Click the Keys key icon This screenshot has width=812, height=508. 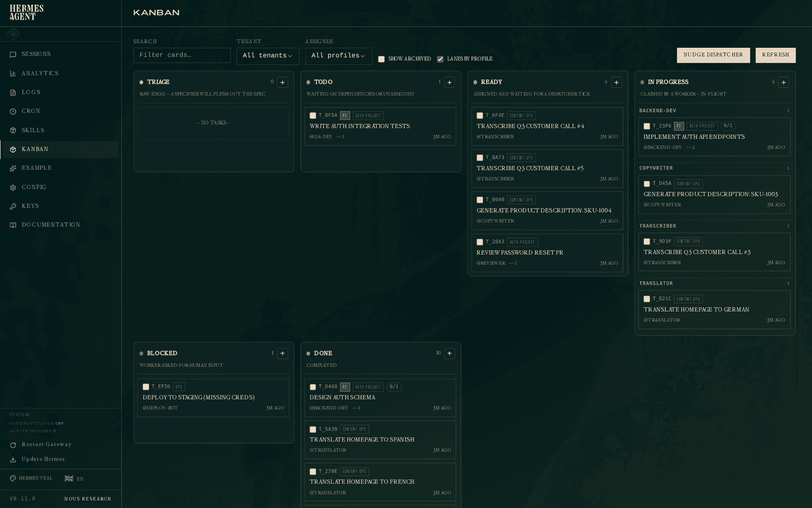pyautogui.click(x=13, y=207)
